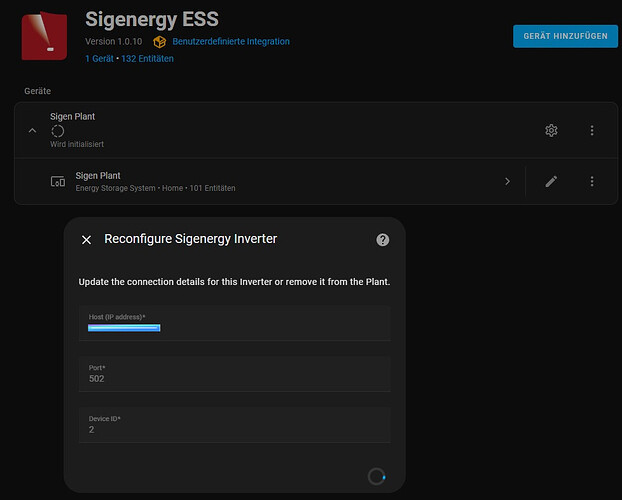Open Sigen Plant settings gear
Screen dimensions: 622x500
551,131
